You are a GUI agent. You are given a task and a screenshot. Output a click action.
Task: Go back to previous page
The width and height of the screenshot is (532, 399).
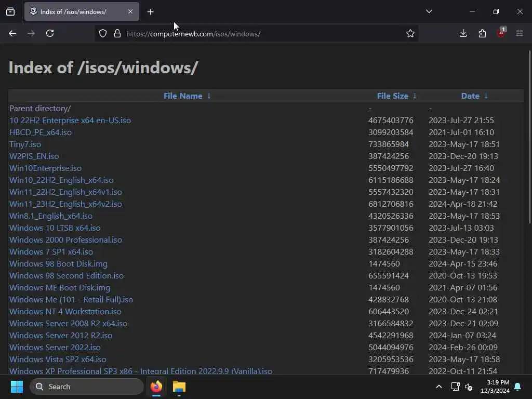coord(12,33)
